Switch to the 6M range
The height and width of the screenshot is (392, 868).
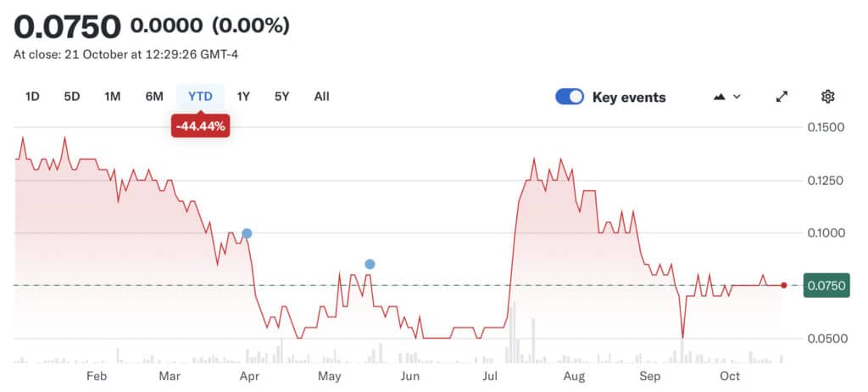pyautogui.click(x=154, y=96)
